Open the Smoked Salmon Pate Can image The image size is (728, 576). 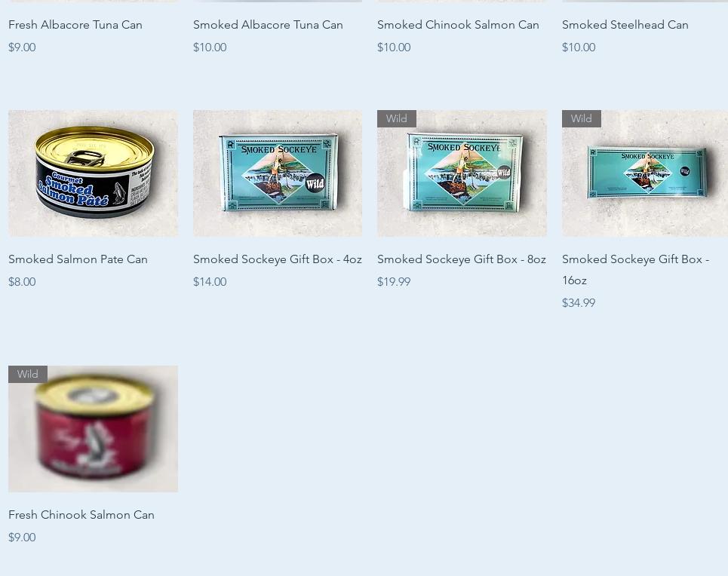(x=93, y=173)
